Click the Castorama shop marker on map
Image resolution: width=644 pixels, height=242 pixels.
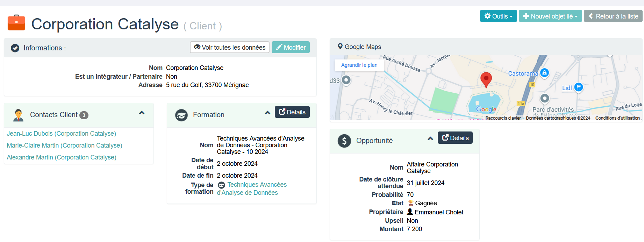click(x=544, y=73)
